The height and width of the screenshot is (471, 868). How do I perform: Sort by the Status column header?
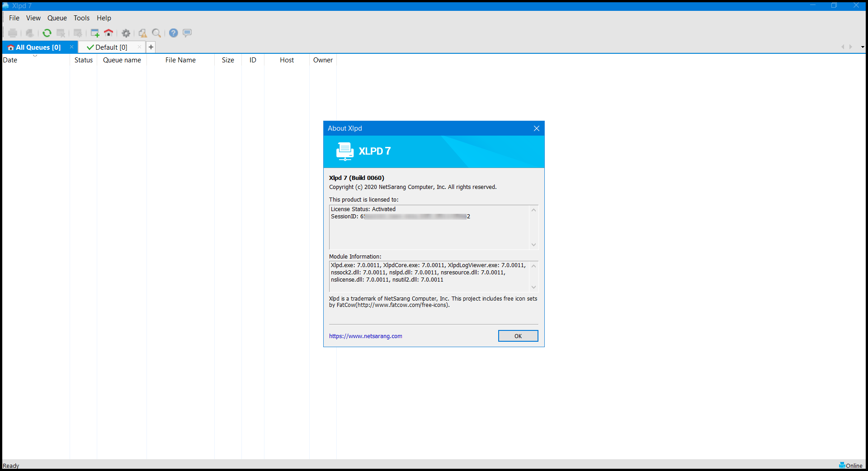(x=84, y=60)
